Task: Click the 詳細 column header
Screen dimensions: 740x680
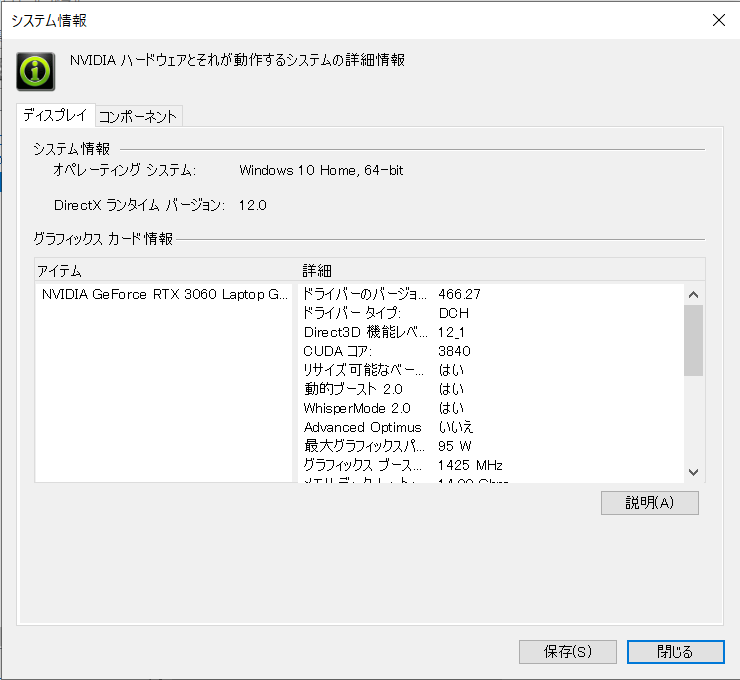Action: click(317, 271)
